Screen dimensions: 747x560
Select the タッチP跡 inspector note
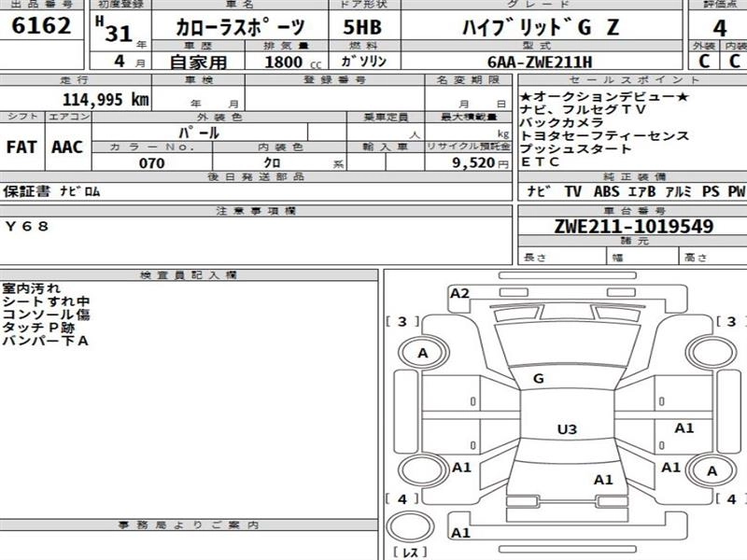(x=38, y=328)
